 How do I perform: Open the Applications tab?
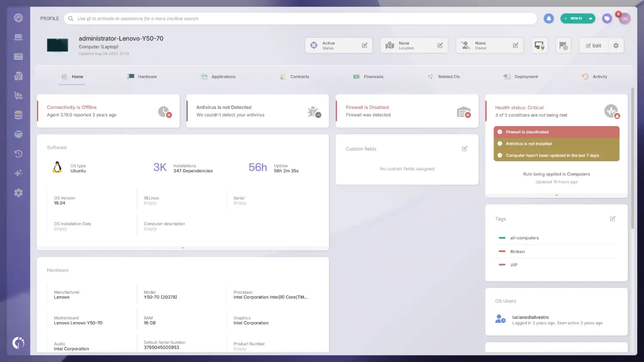click(x=218, y=77)
